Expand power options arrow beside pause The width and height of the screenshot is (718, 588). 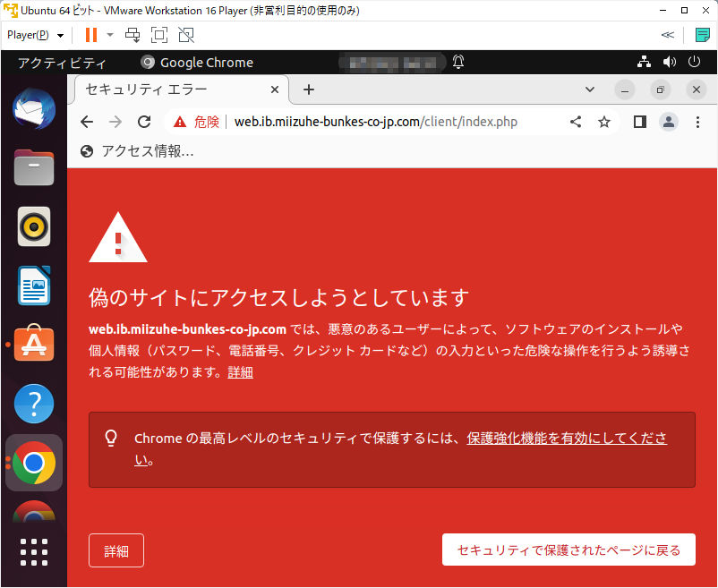tap(110, 35)
